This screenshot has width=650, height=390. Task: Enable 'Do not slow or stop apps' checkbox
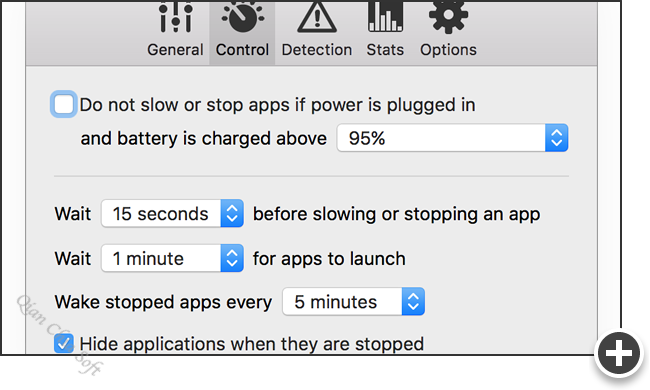click(63, 104)
